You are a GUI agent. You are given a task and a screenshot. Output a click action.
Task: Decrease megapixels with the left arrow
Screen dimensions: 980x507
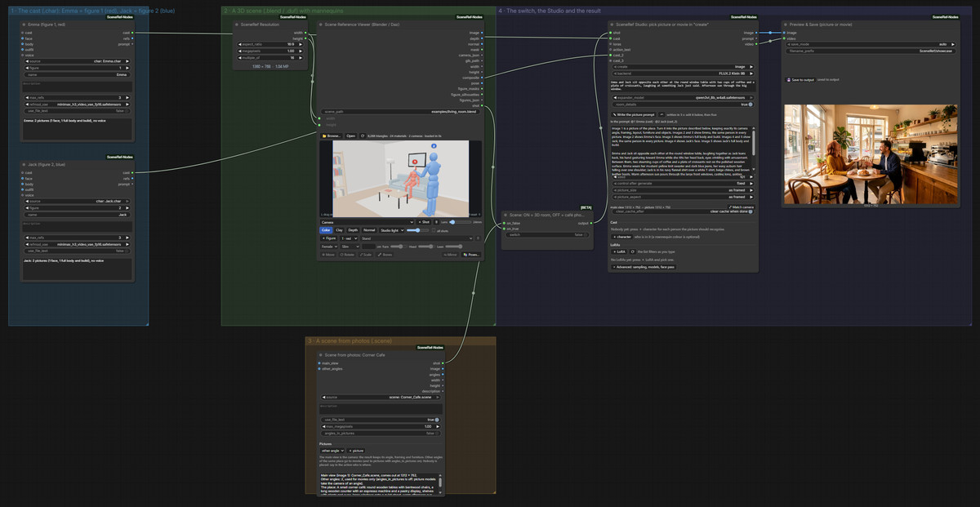pyautogui.click(x=240, y=51)
